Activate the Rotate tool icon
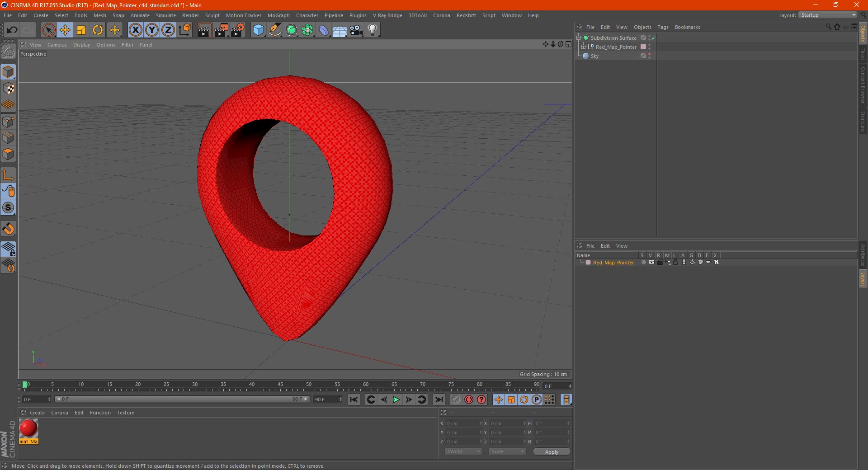The width and height of the screenshot is (868, 470). click(x=98, y=30)
